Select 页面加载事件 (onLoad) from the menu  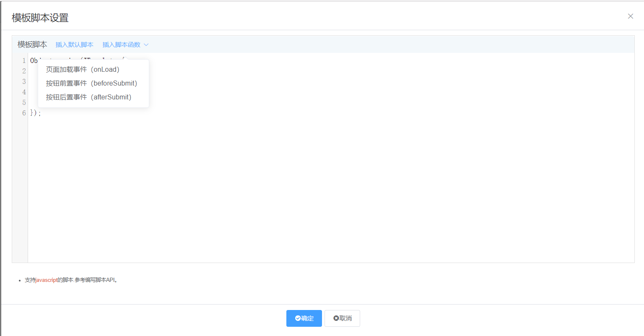pos(83,70)
